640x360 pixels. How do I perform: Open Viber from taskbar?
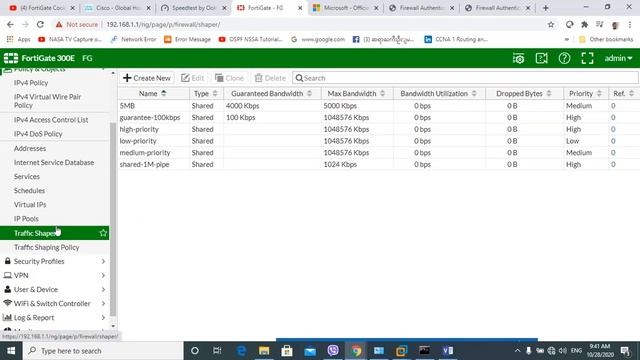333,351
